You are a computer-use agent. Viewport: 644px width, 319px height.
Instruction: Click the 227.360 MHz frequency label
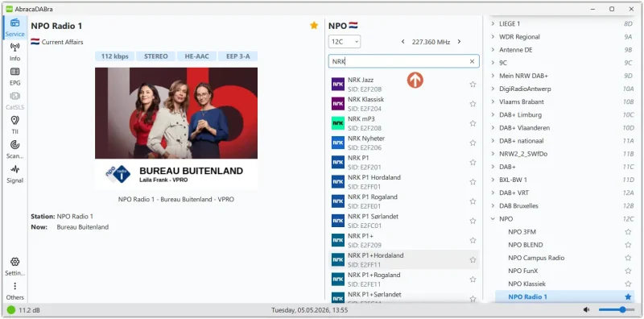431,42
